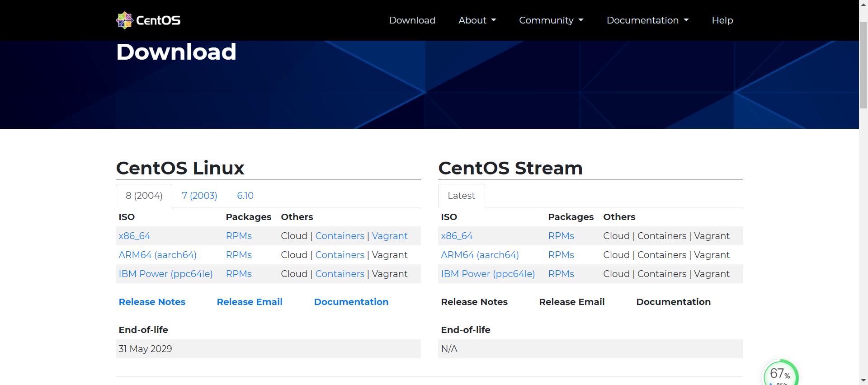Open RPMs link in CentOS Stream x86_64 row

click(x=561, y=236)
